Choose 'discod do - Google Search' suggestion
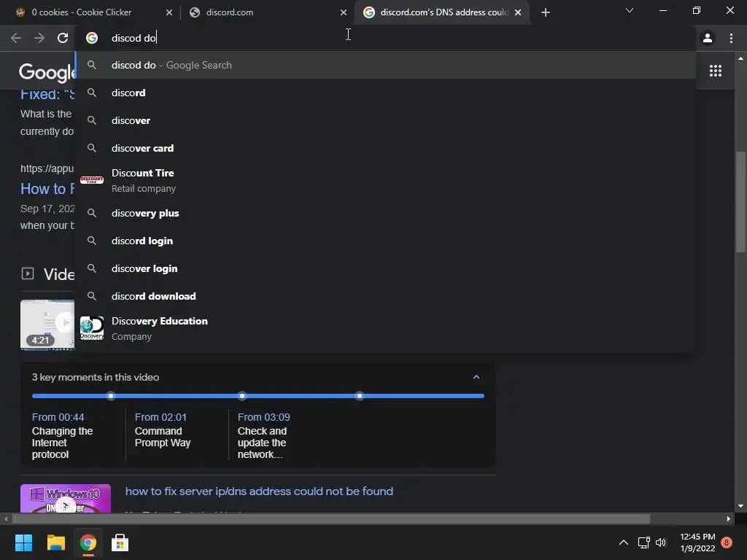This screenshot has width=747, height=560. pos(385,65)
